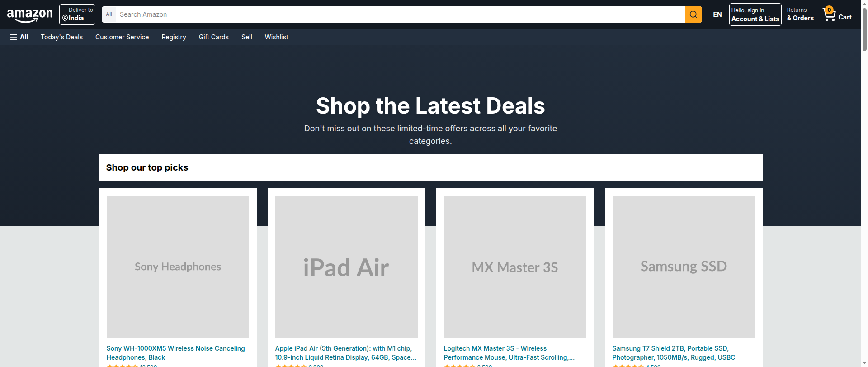The image size is (868, 367).
Task: Open the All categories search dropdown
Action: point(109,14)
